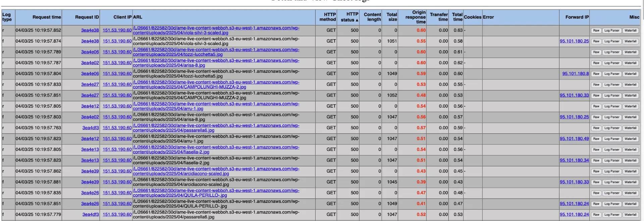The width and height of the screenshot is (644, 221).
Task: Click Waterfall in the 10:19:57.787 row
Action: pyautogui.click(x=630, y=63)
